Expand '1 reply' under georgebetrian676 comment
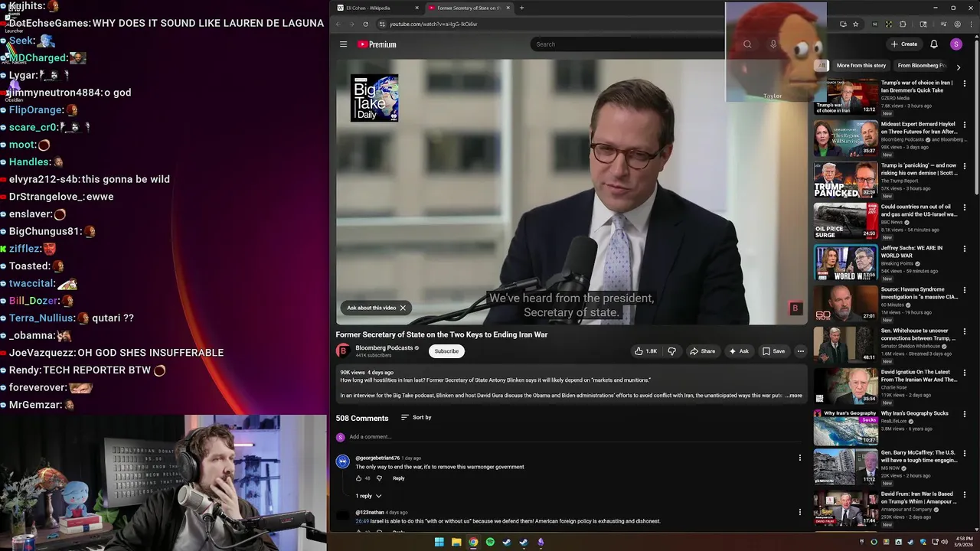This screenshot has width=980, height=551. point(368,496)
